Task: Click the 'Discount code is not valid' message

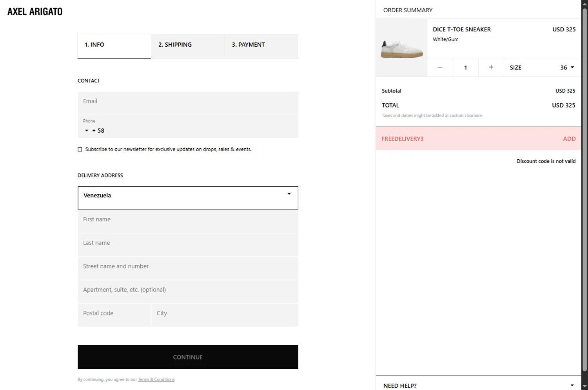Action: 546,161
